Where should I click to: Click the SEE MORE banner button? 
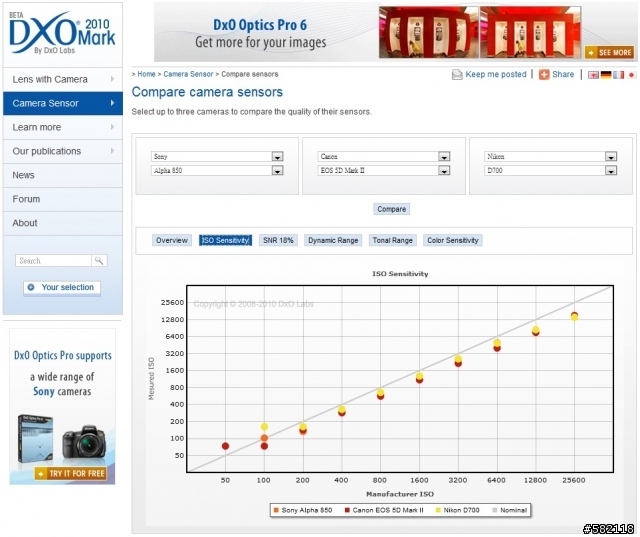(x=609, y=52)
